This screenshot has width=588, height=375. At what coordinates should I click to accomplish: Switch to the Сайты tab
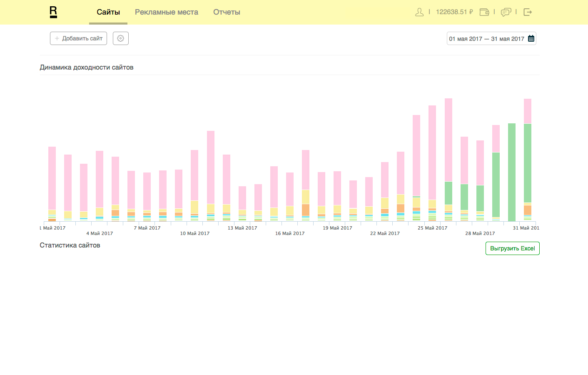click(108, 12)
